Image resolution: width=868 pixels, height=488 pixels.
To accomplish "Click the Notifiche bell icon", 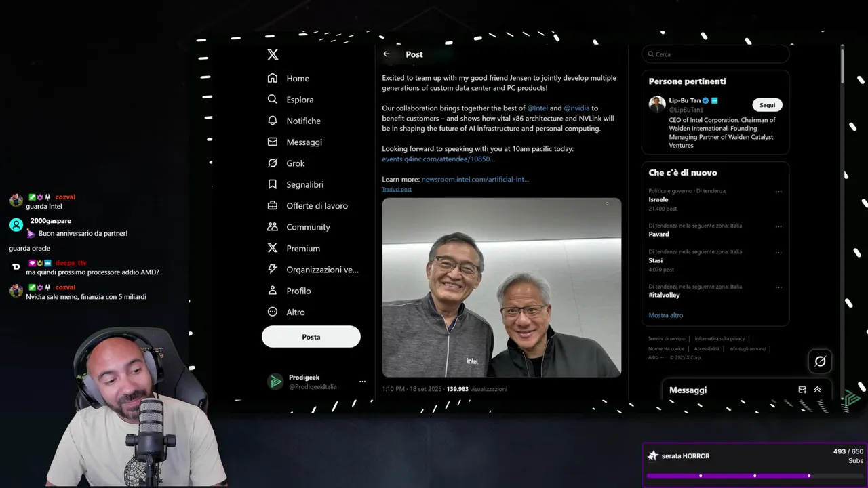I will pyautogui.click(x=273, y=121).
